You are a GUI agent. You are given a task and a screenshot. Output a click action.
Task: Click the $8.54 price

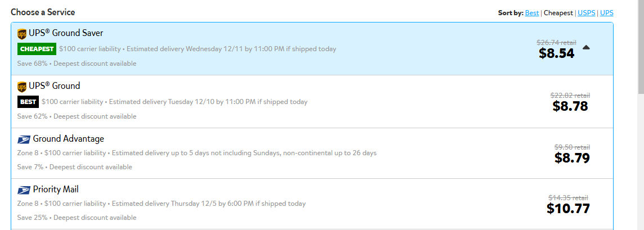coord(557,53)
